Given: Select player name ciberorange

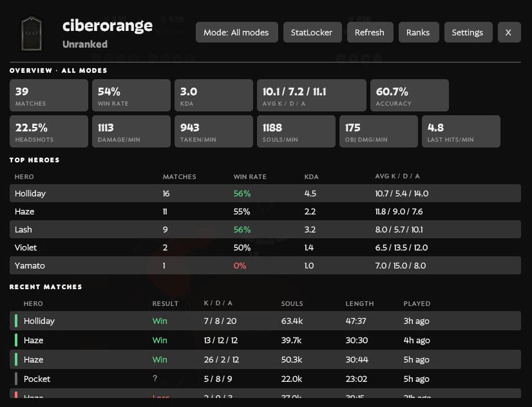Looking at the screenshot, I should pos(107,26).
